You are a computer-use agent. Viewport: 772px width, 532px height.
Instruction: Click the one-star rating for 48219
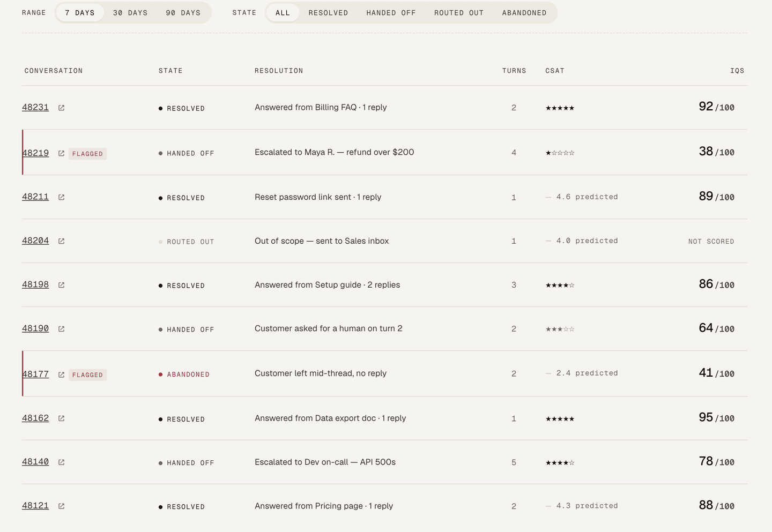click(x=560, y=153)
